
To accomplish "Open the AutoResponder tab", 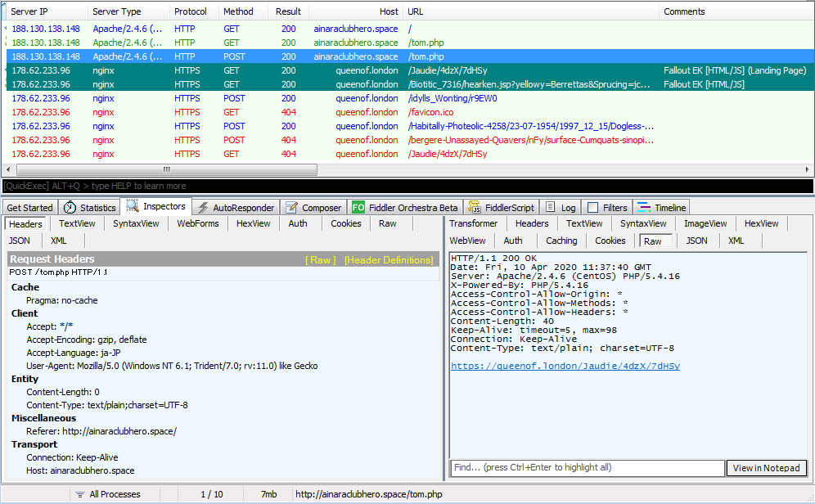I will pos(236,207).
